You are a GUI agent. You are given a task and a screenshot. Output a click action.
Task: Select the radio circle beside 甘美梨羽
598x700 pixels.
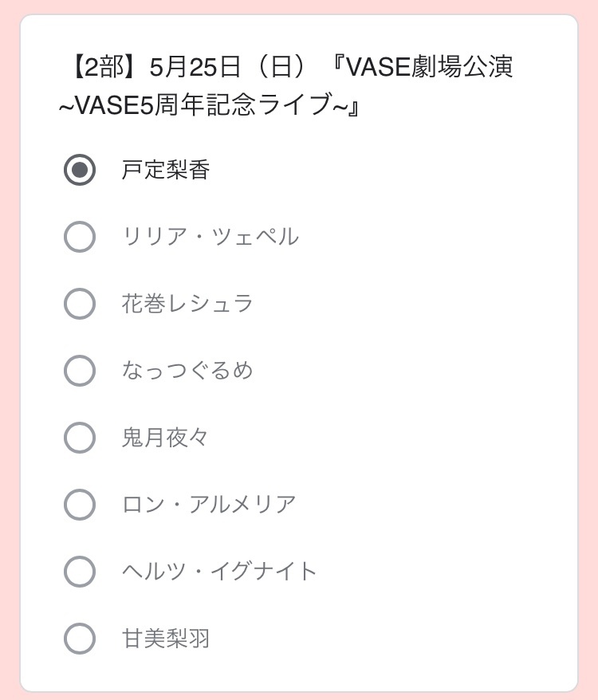pos(80,639)
